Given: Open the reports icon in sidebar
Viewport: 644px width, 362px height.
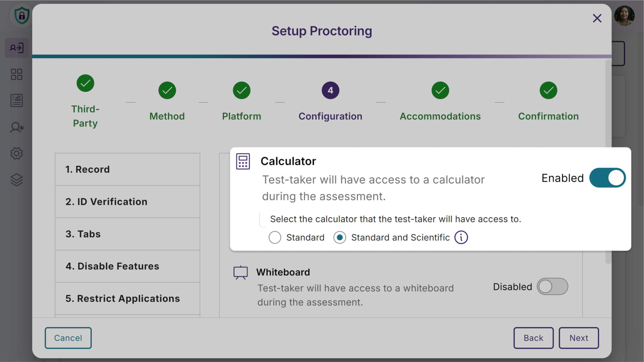Looking at the screenshot, I should point(17,101).
